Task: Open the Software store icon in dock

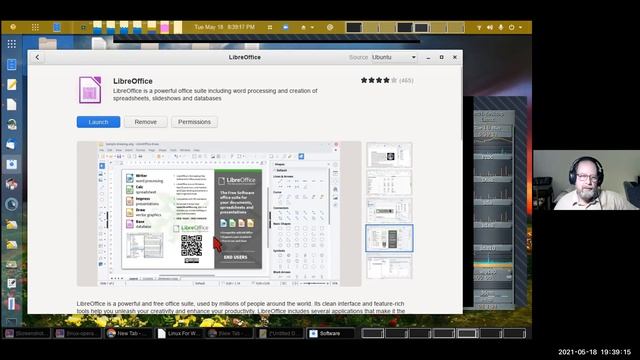Action: (11, 164)
